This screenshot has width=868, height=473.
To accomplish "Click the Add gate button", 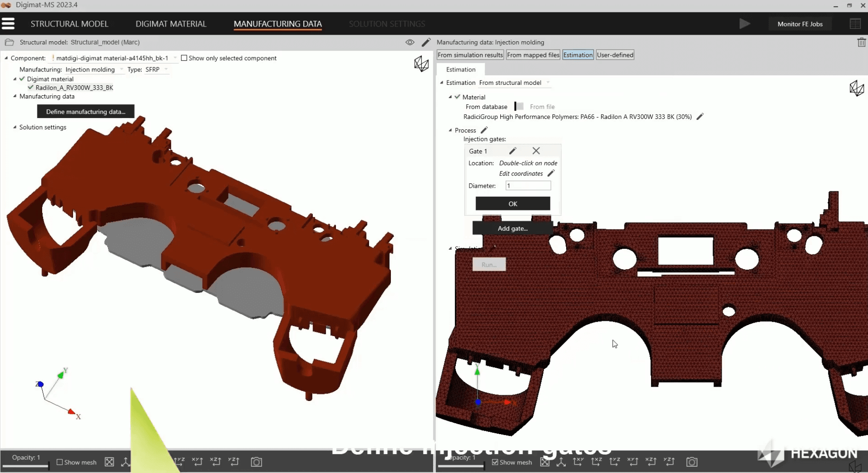I will 512,228.
